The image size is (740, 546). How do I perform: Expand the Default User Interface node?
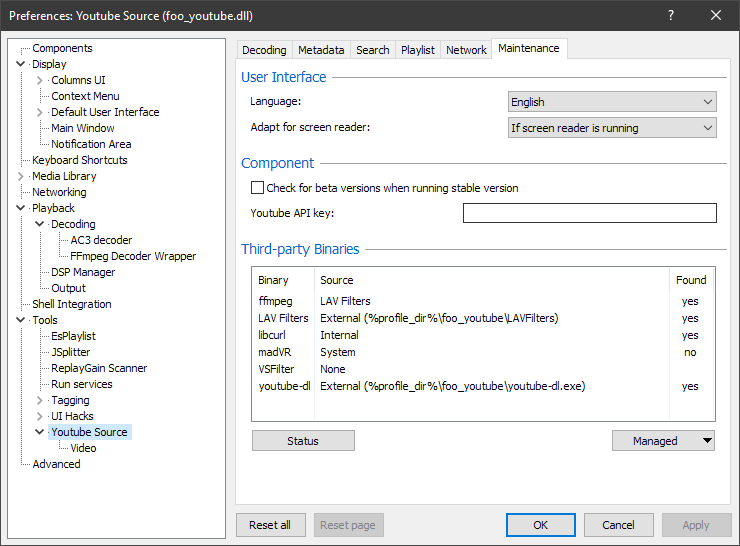pyautogui.click(x=40, y=112)
